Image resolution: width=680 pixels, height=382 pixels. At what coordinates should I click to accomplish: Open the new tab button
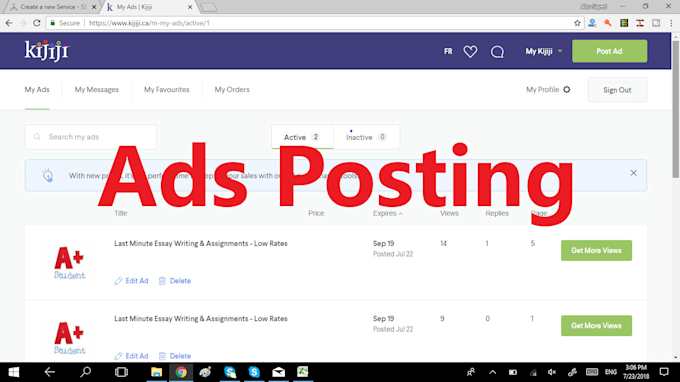(x=209, y=7)
